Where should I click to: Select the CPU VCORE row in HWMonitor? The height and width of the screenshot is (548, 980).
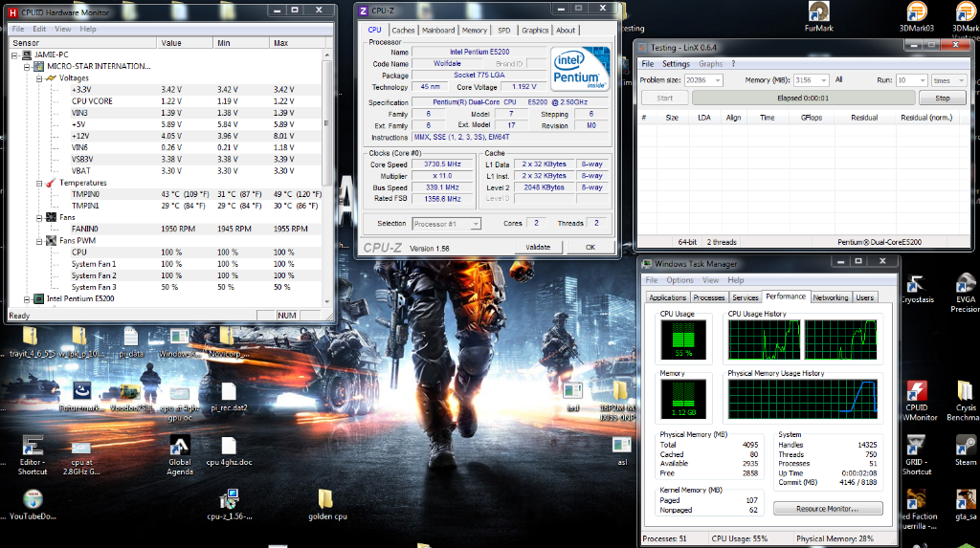(x=166, y=101)
